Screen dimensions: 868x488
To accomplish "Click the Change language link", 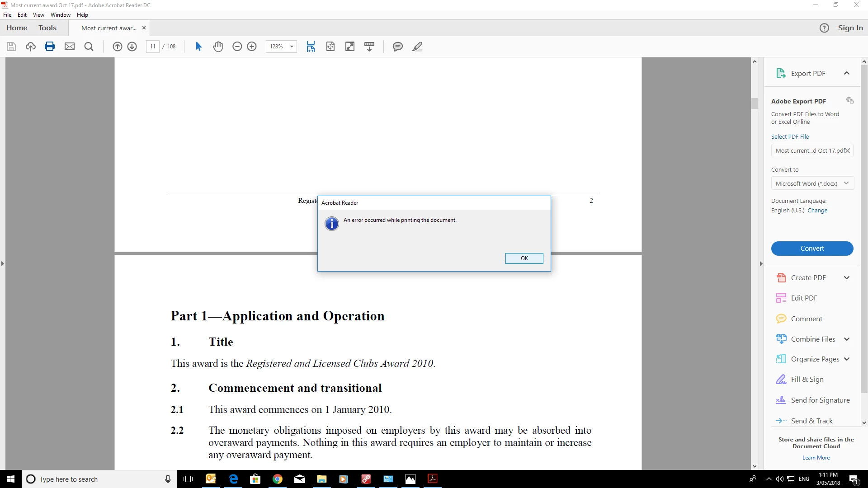I will (817, 211).
